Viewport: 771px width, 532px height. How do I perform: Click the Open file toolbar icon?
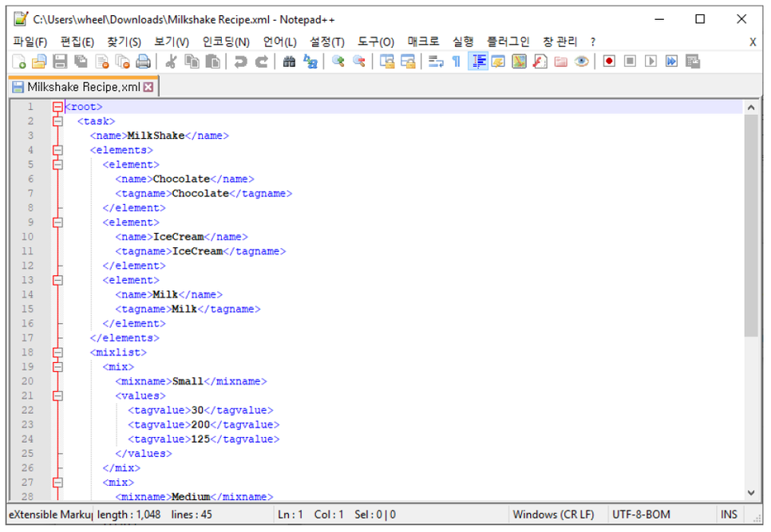(39, 61)
